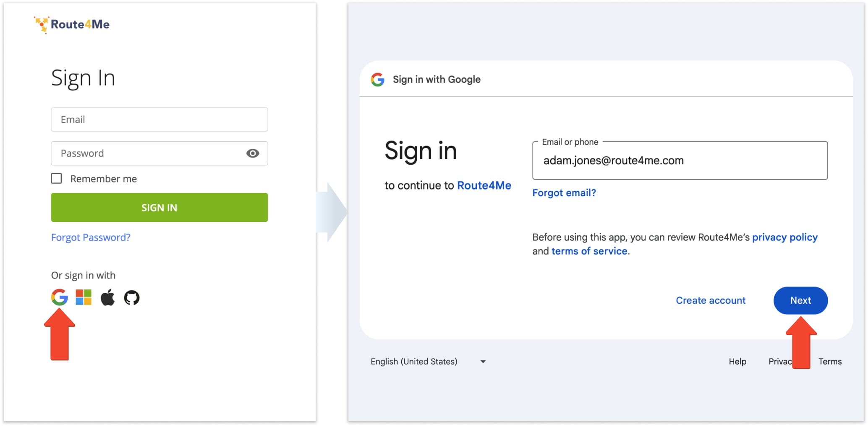Sign in with the Microsoft logo icon

coord(84,297)
